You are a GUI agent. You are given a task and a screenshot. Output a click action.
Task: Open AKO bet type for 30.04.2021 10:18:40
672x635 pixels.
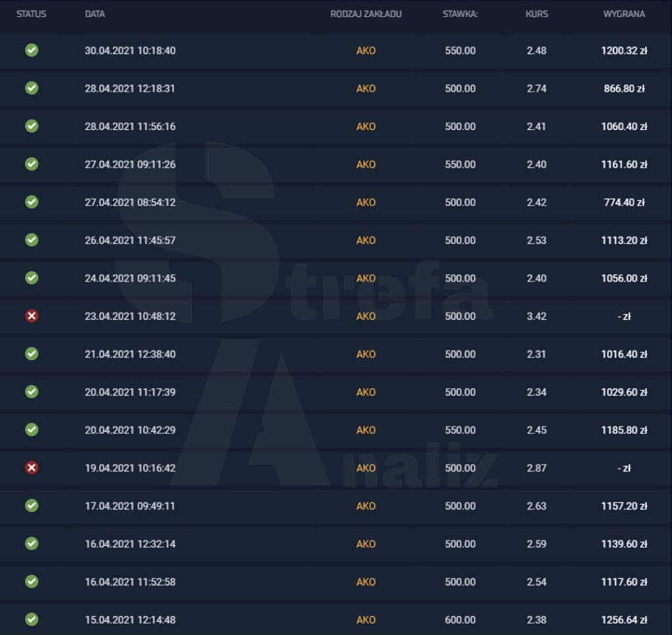pos(366,51)
